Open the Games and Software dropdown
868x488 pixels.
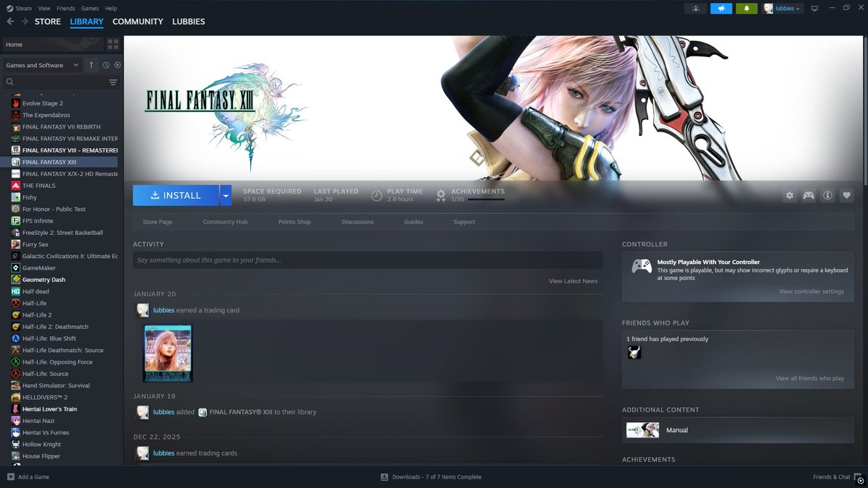point(43,65)
